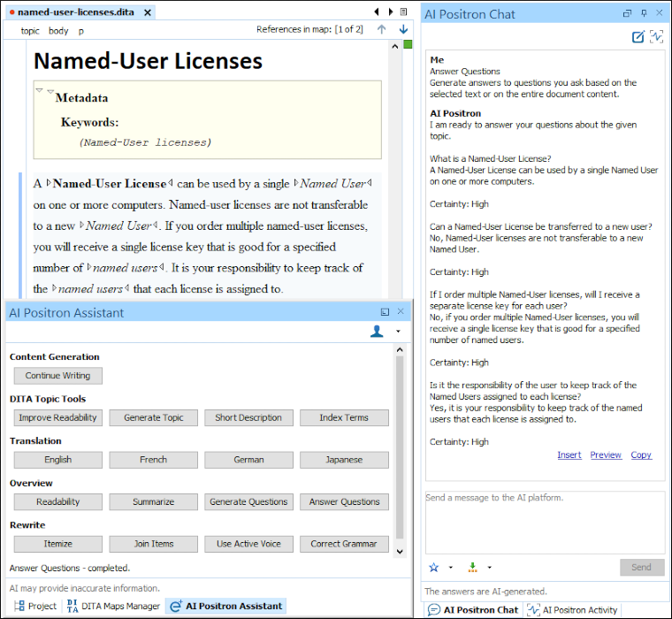The height and width of the screenshot is (619, 672).
Task: Click Index Terms button
Action: tap(344, 417)
